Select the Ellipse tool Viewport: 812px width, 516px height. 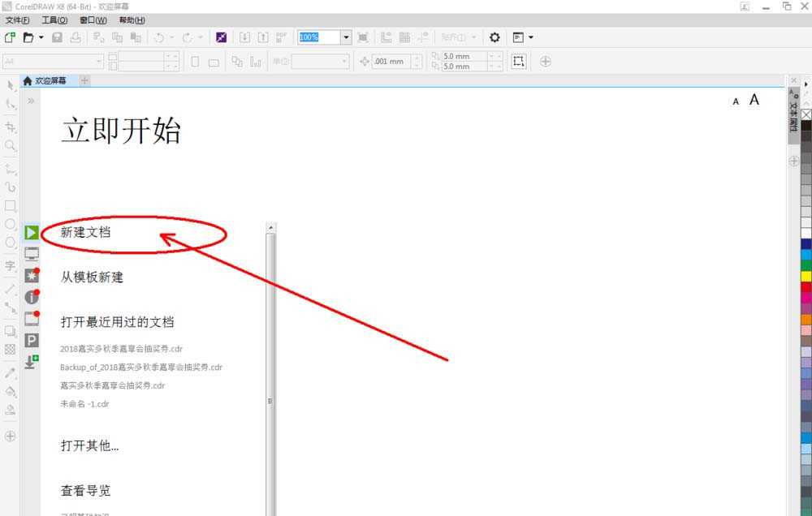(11, 225)
